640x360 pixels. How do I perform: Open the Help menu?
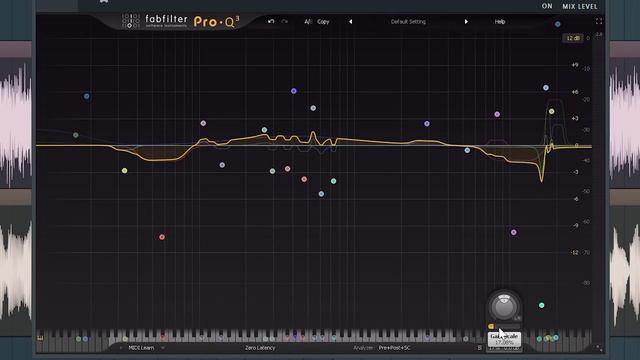500,22
